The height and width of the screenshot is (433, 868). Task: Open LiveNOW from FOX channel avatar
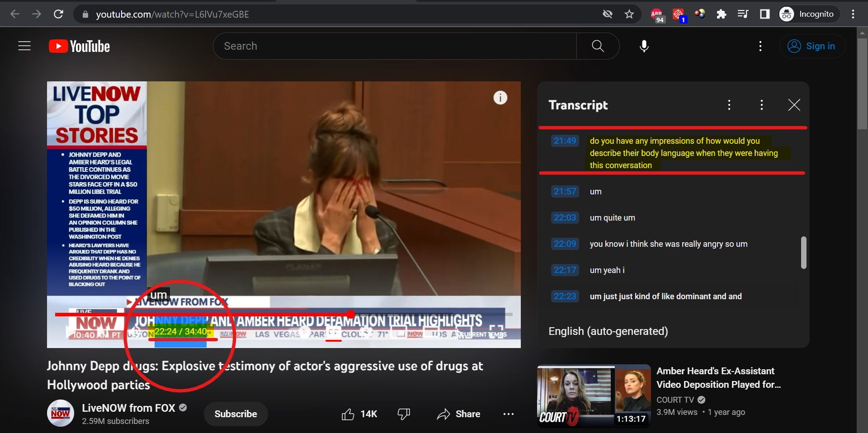pyautogui.click(x=61, y=413)
